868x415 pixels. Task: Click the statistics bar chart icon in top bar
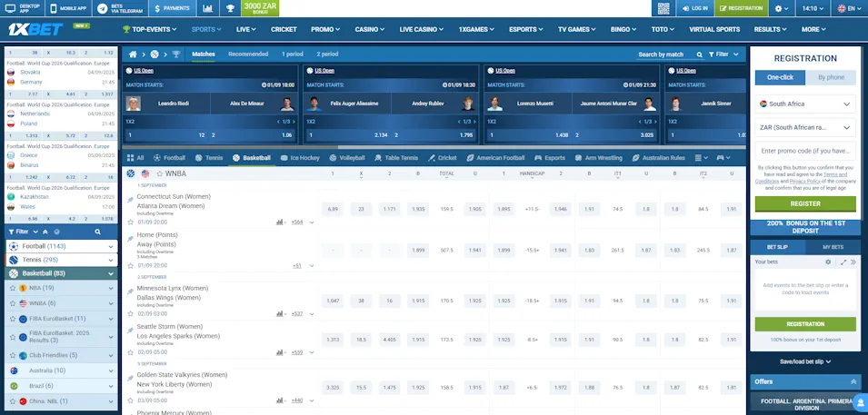207,8
